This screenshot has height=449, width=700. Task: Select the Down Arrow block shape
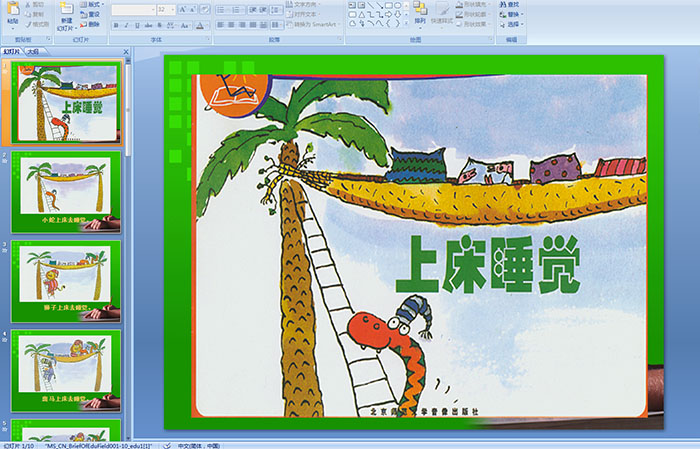pos(397,14)
